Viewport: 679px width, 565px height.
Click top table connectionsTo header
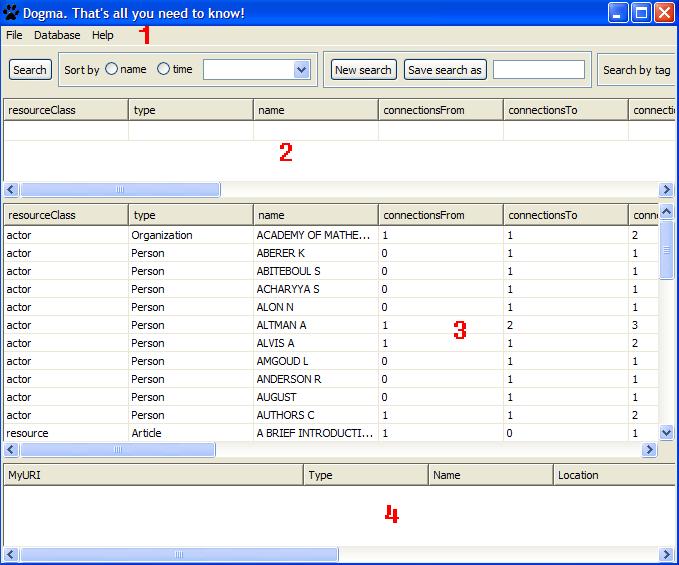tap(566, 110)
